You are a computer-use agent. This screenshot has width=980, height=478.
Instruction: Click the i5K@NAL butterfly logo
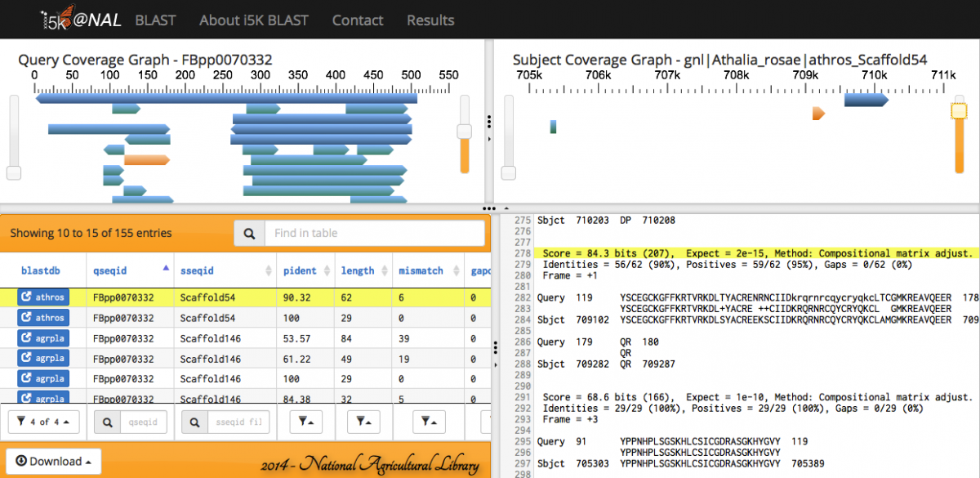(x=82, y=20)
